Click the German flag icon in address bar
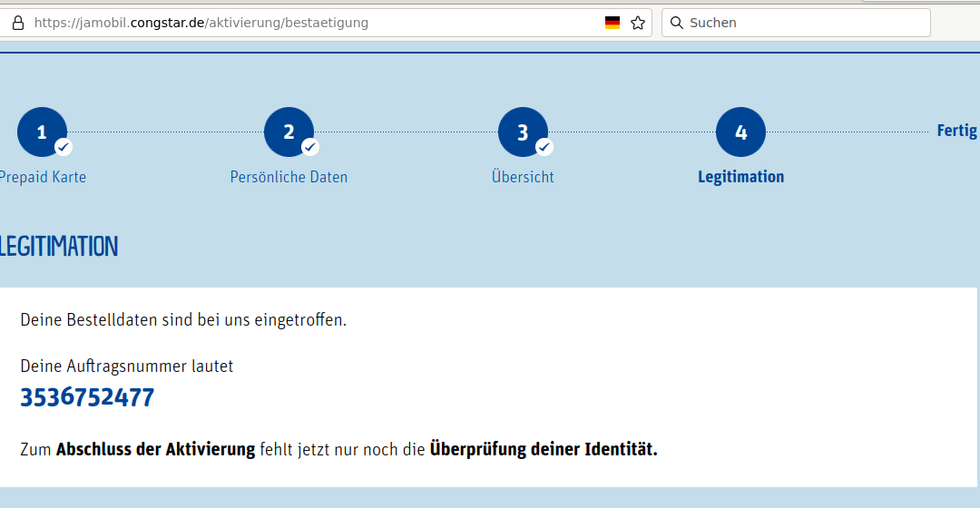980x508 pixels. click(x=612, y=23)
